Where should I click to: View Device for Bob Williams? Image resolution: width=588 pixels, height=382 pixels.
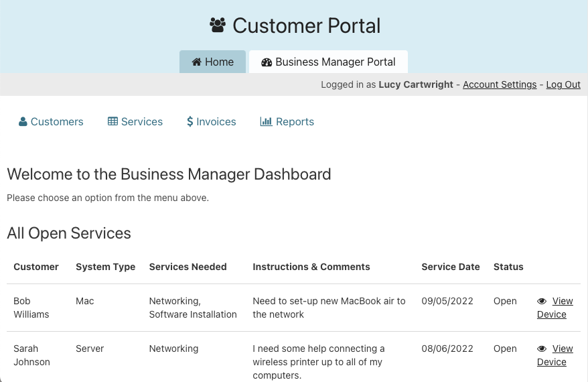coord(555,308)
